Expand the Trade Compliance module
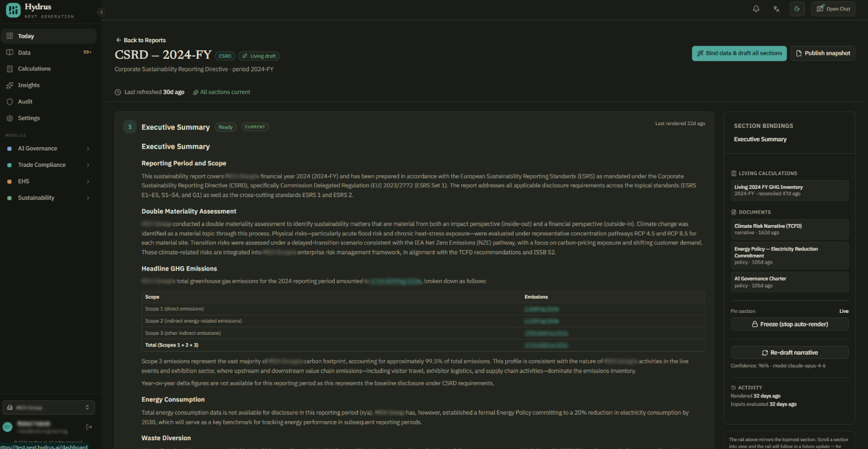Viewport: 868px width, 449px height. tap(48, 165)
